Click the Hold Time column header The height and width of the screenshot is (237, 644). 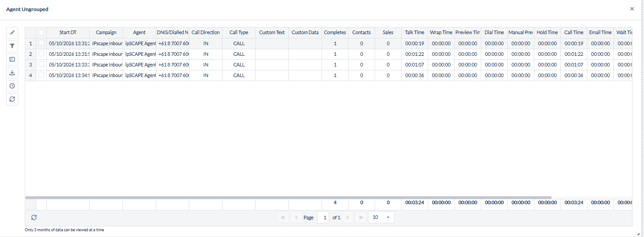[x=547, y=32]
